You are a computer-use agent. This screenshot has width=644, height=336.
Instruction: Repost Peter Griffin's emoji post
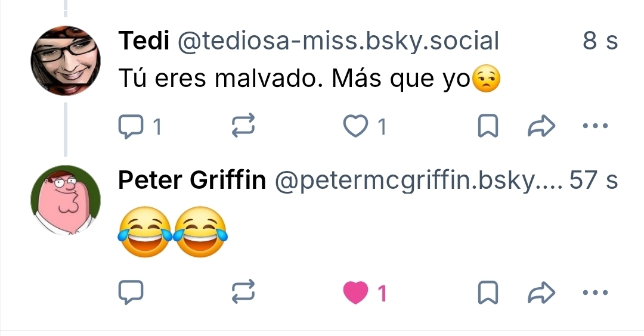[243, 292]
